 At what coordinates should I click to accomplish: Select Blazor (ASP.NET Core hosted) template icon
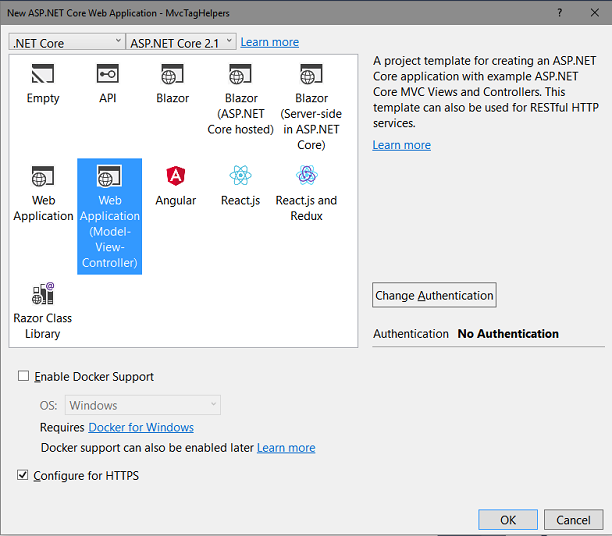240,74
